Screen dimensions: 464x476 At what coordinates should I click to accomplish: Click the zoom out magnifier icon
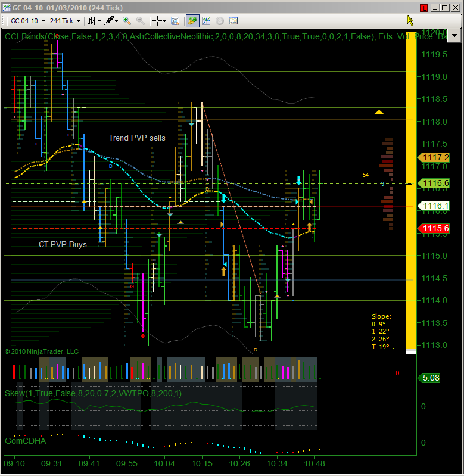(x=140, y=21)
